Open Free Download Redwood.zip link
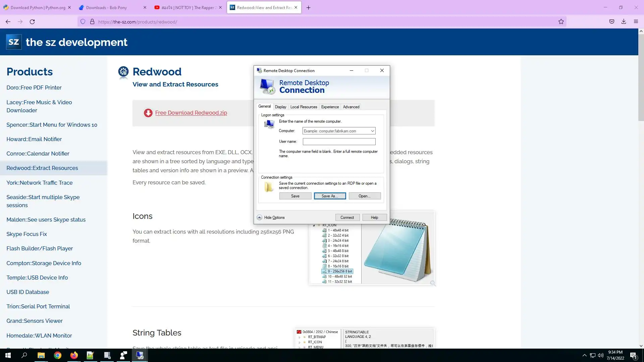Viewport: 644px width, 362px height. click(191, 113)
